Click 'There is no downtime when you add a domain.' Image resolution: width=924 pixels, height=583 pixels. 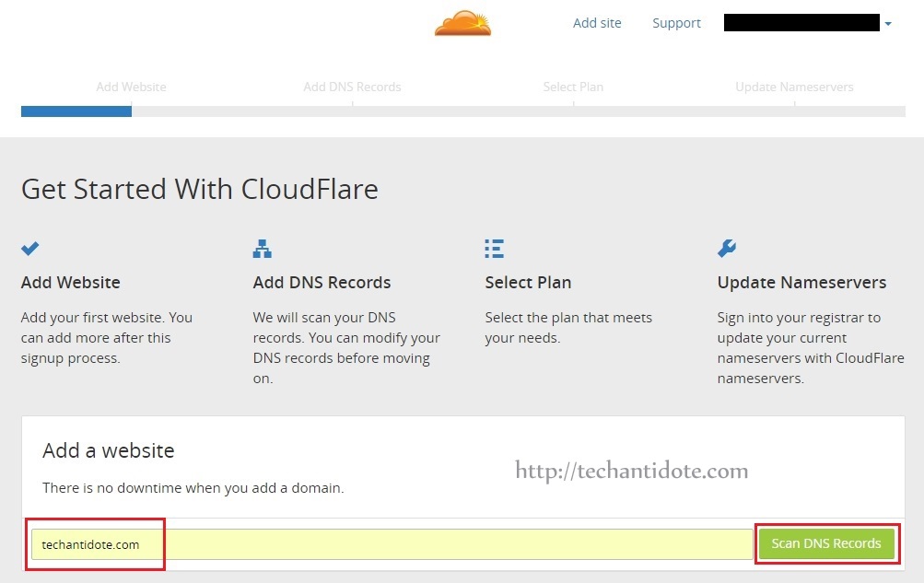[x=193, y=488]
